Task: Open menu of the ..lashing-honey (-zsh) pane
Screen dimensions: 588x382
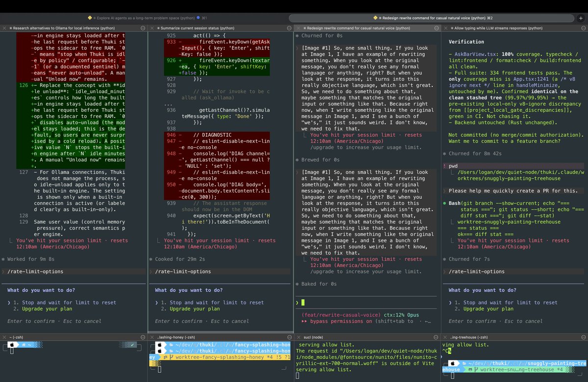Action: pyautogui.click(x=289, y=337)
